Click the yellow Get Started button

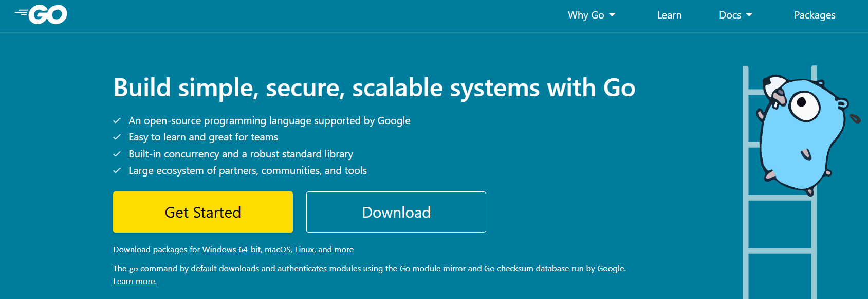coord(203,212)
